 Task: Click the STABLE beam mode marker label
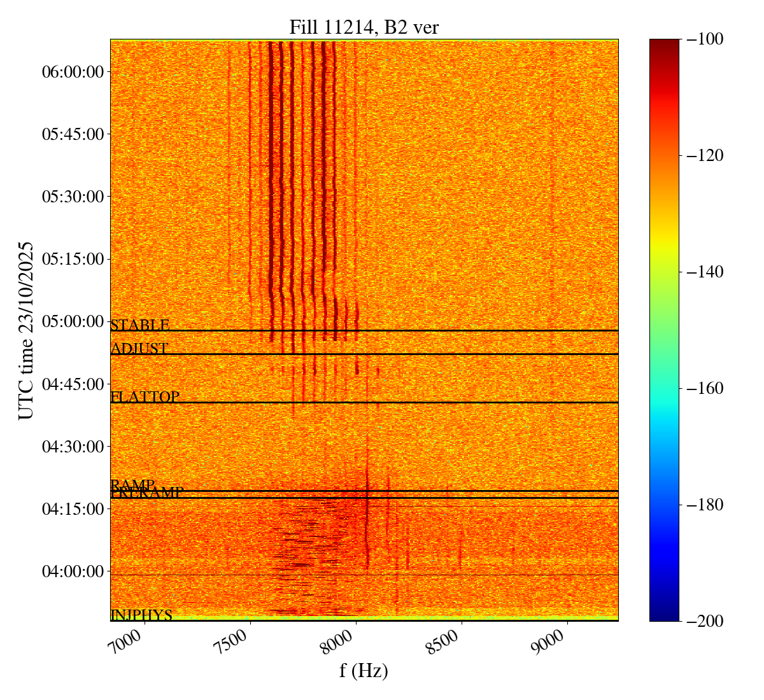pos(140,325)
